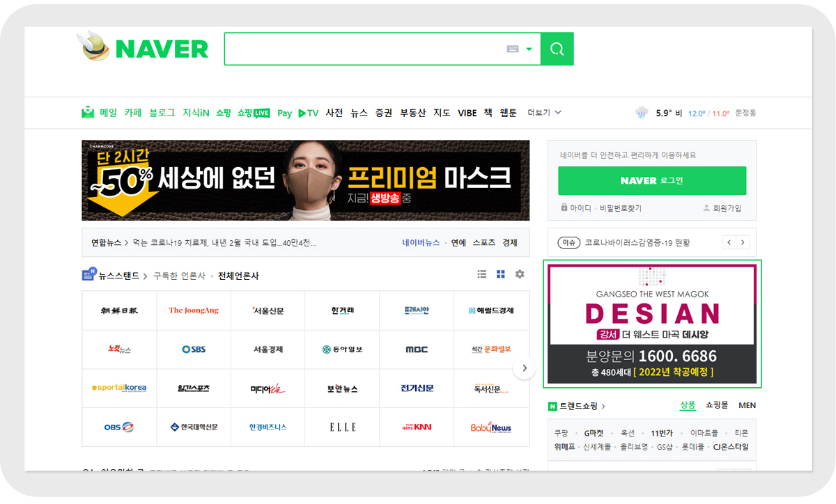Open the 카페 menu item
836x504 pixels.
click(x=133, y=113)
